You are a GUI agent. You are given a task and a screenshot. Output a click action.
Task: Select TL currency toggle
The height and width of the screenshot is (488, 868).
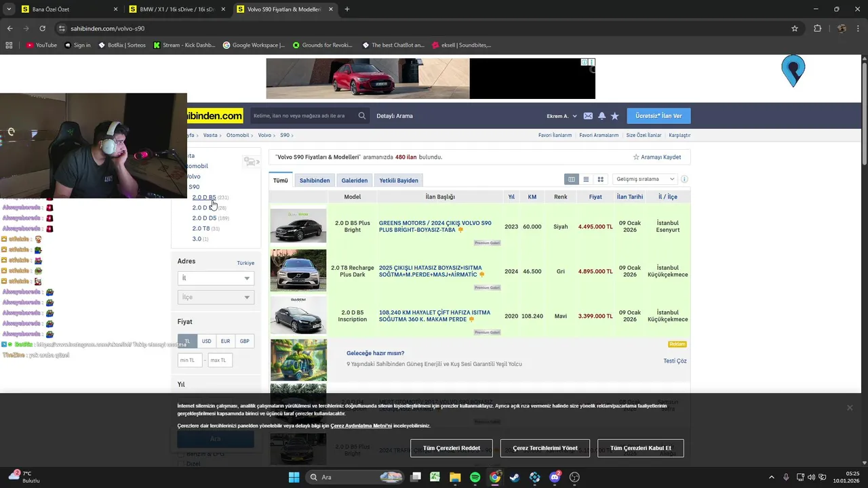pos(187,341)
